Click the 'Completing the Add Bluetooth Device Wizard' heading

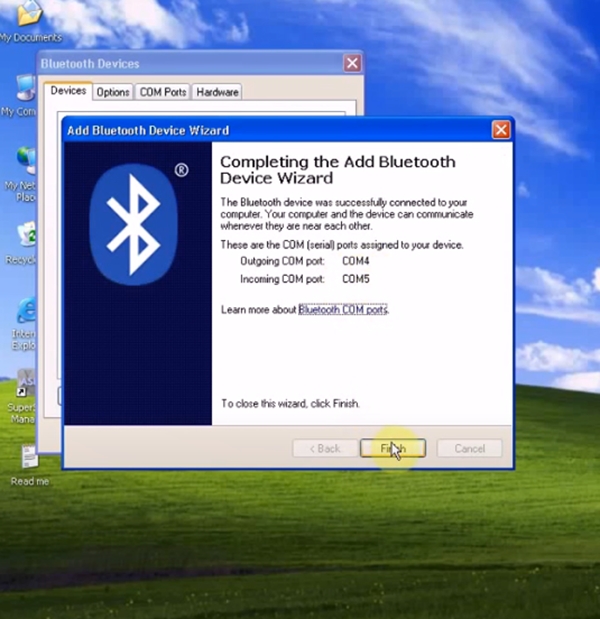338,170
